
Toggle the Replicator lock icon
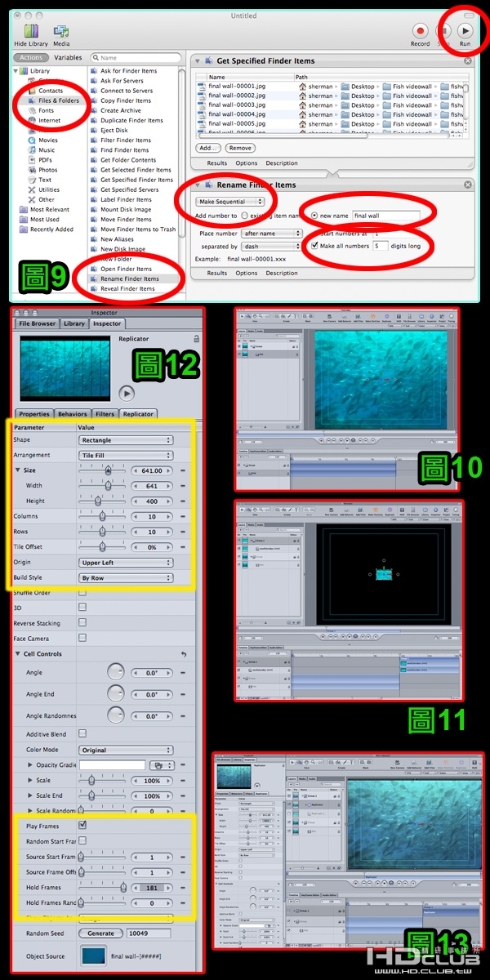pos(196,337)
